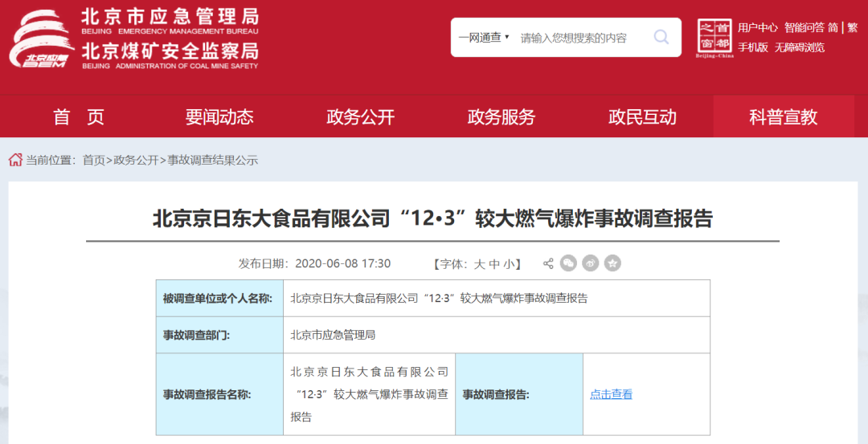Expand the 一网通查 search scope dropdown
The height and width of the screenshot is (444, 868).
click(483, 38)
